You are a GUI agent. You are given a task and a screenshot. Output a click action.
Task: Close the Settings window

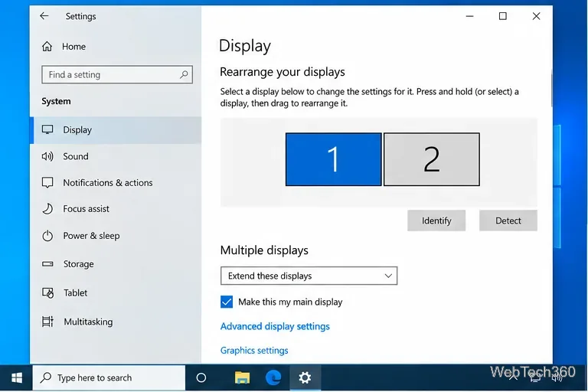536,16
